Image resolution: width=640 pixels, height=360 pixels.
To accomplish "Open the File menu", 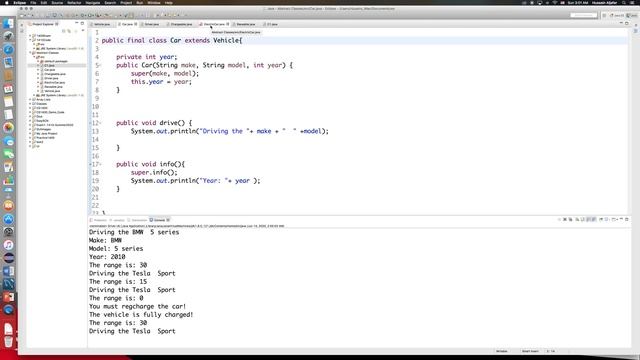I will [33, 2].
